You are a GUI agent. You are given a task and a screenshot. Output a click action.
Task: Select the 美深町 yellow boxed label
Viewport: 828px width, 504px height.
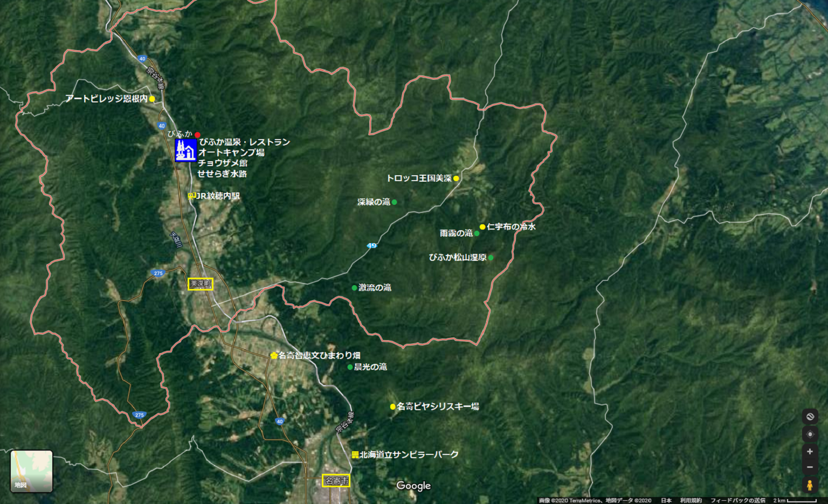pos(201,284)
